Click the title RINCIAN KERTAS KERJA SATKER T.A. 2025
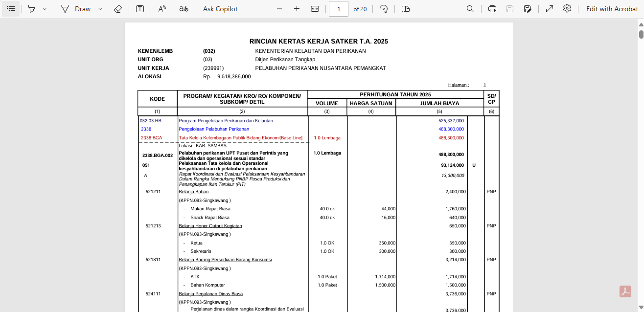The image size is (644, 312). point(319,42)
